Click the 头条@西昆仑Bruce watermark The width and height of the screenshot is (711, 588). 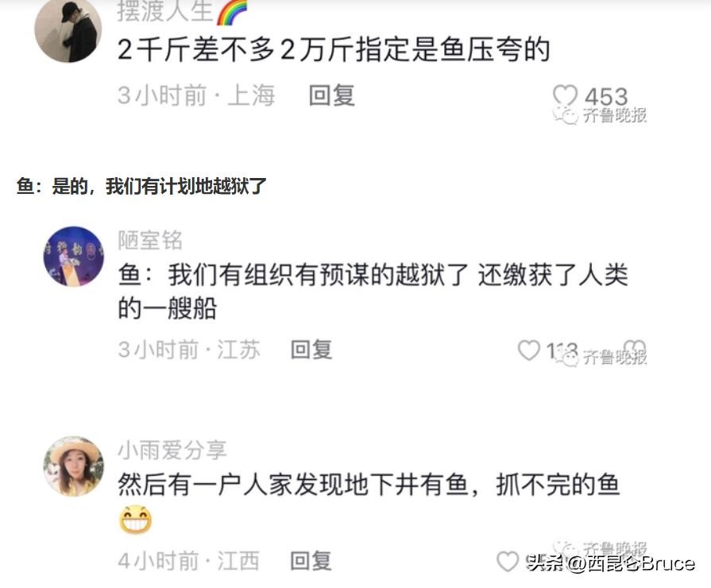pyautogui.click(x=610, y=563)
